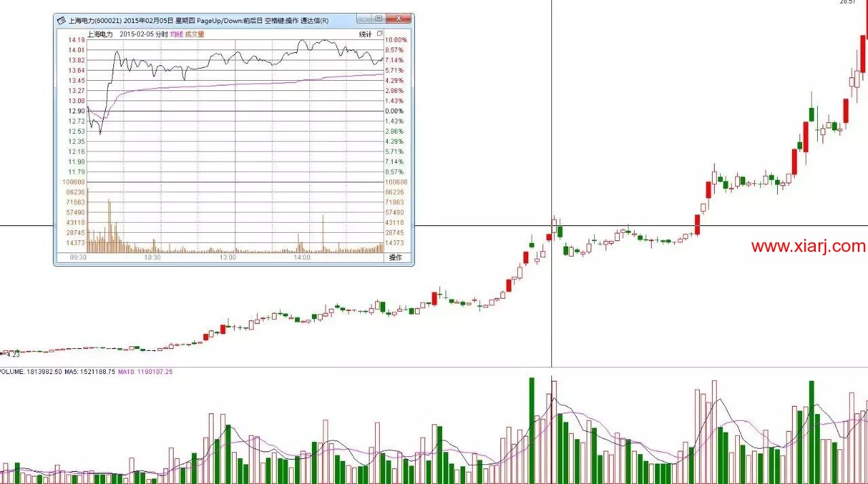The height and width of the screenshot is (484, 868).
Task: Click the MA5: 1521188.75 indicator text
Action: pos(90,372)
